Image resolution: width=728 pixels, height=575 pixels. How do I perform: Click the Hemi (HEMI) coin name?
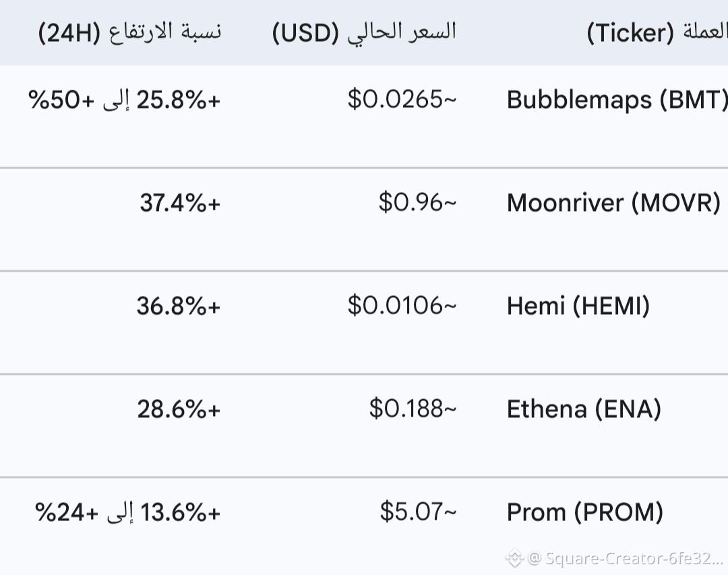578,306
